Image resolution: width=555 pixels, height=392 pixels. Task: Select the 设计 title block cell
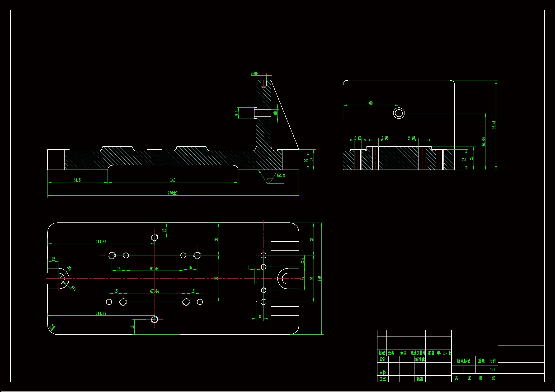point(383,360)
